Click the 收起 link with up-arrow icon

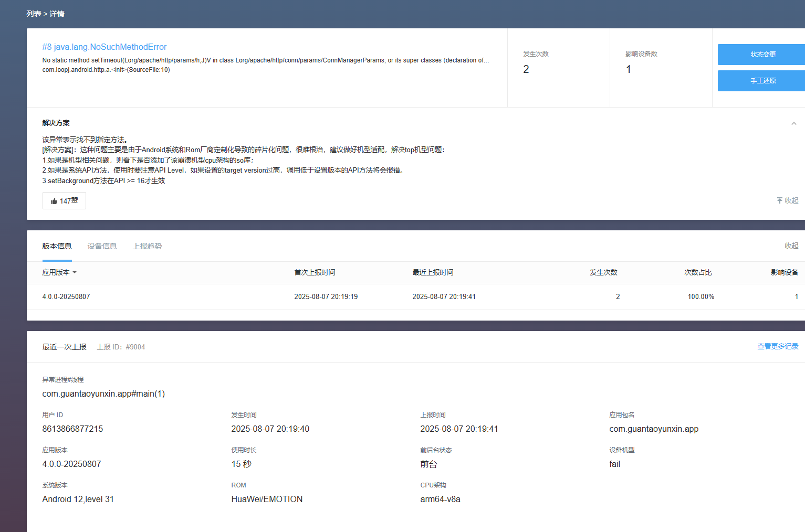(x=787, y=200)
